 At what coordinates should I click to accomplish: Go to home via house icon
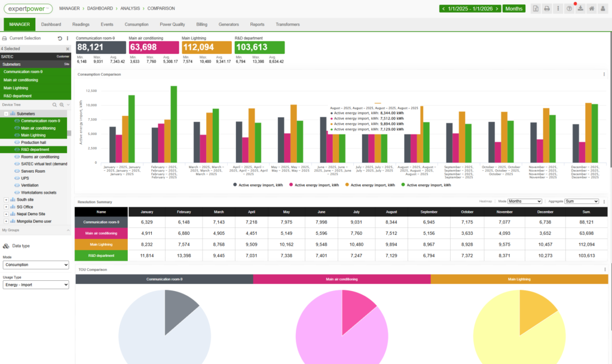592,8
